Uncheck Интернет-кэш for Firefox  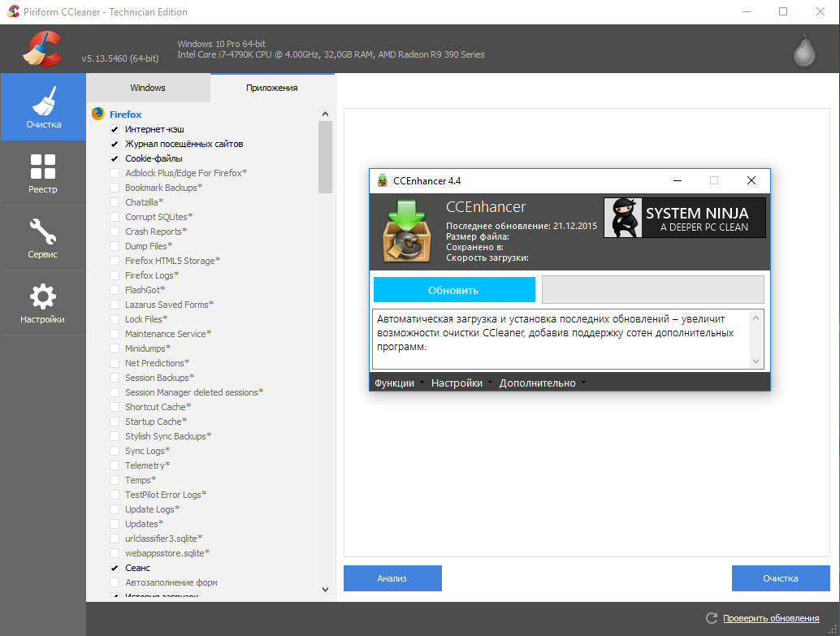click(115, 129)
